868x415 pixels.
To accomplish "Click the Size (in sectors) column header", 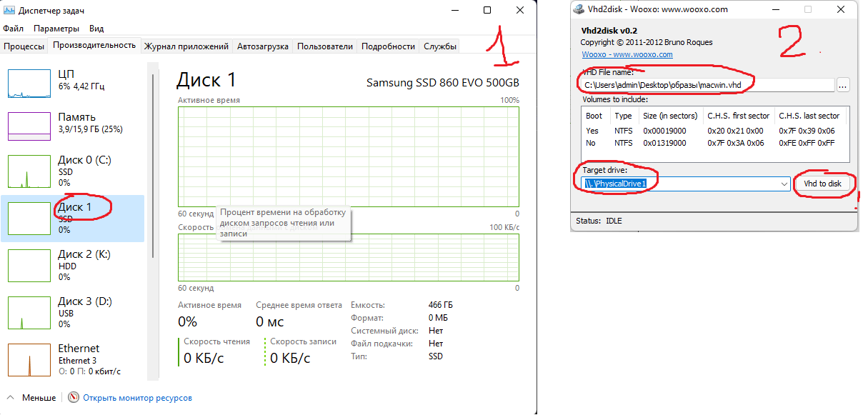I will pos(671,116).
